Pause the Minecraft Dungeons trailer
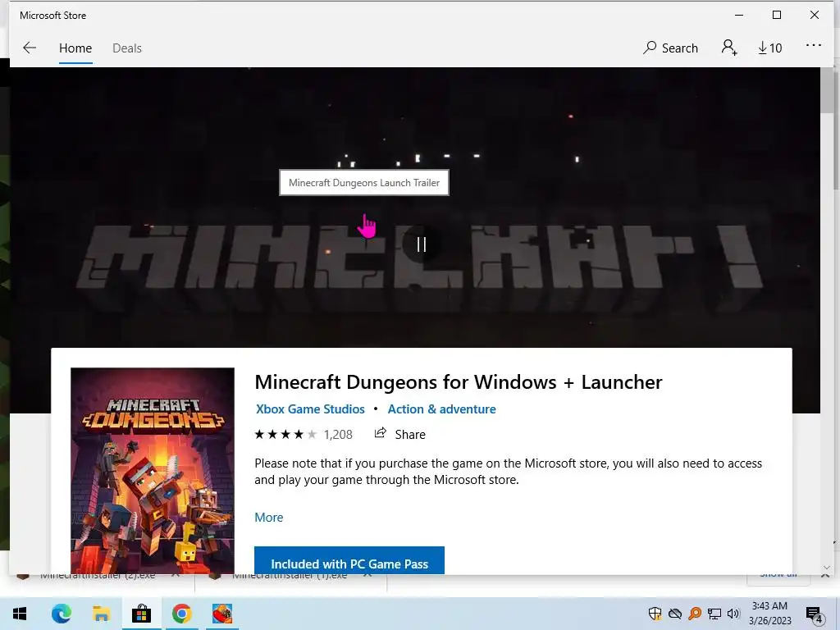 tap(422, 244)
